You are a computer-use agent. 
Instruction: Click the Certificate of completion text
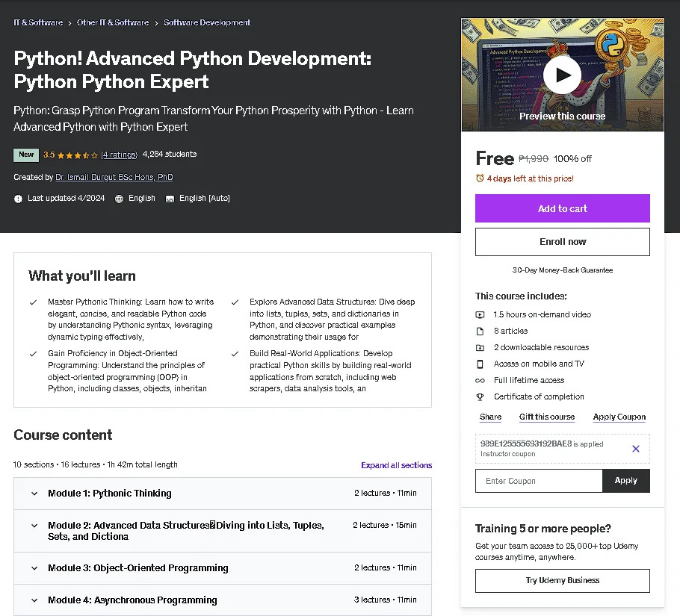point(539,396)
